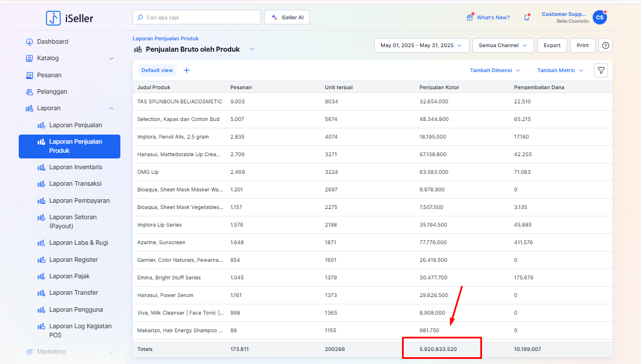Expand the Semua Channel dropdown
Image resolution: width=641 pixels, height=364 pixels.
503,45
